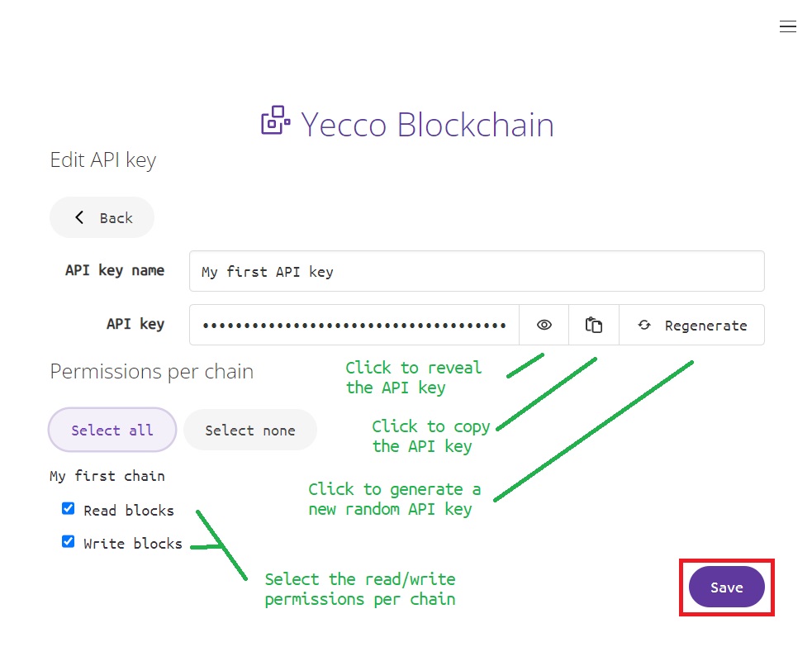Screen dimensions: 812x666
Task: Click Select none to clear all permissions
Action: [250, 430]
